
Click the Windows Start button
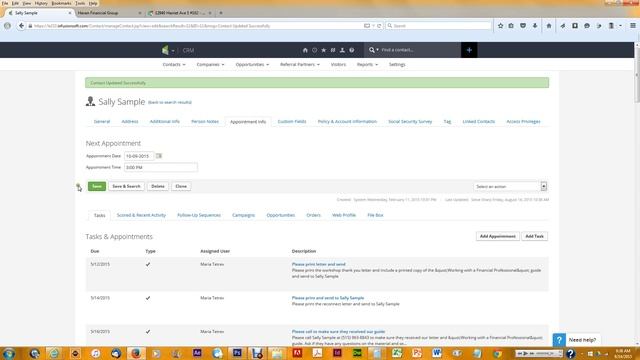[9, 353]
